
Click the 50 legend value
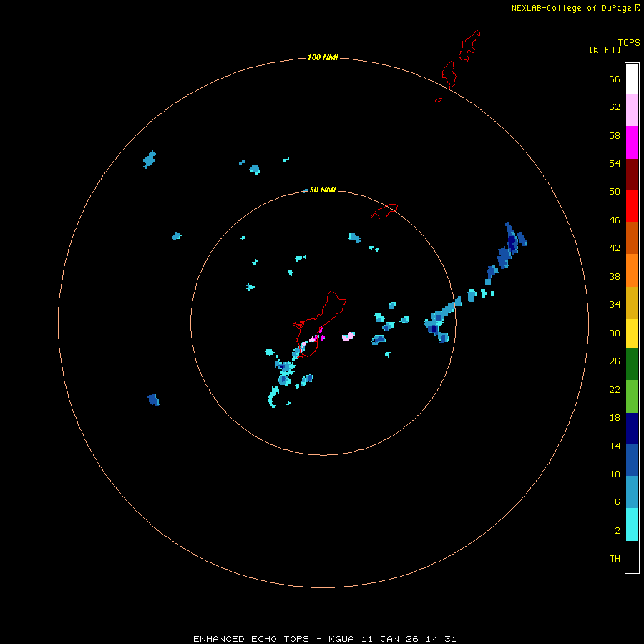(615, 192)
